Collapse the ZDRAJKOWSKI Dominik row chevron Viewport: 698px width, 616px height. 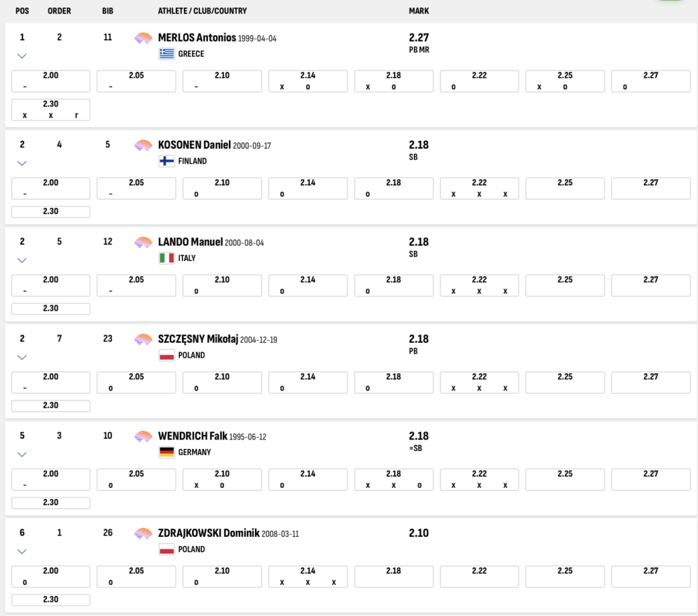click(x=22, y=551)
